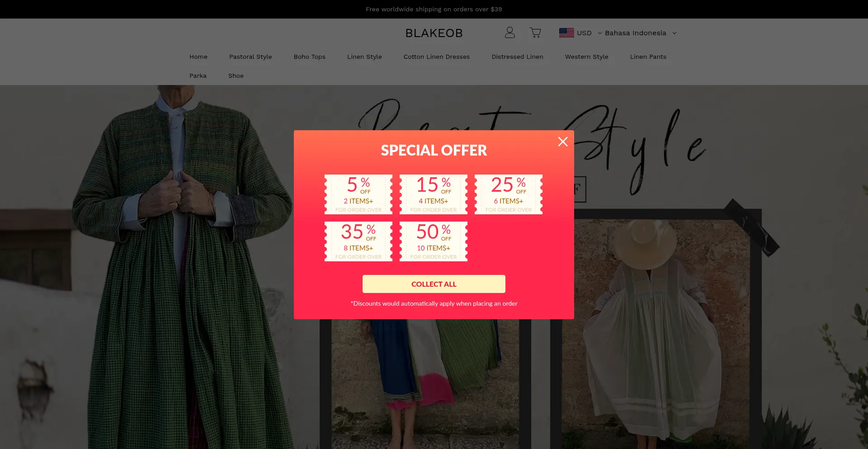
Task: Select the 15% off 4 items coupon
Action: tap(434, 194)
